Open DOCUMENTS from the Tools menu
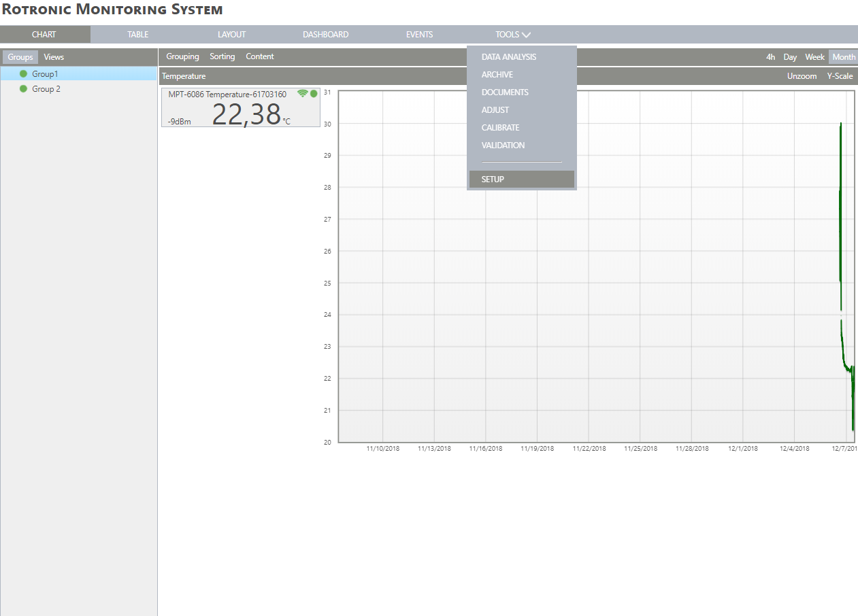Image resolution: width=858 pixels, height=616 pixels. point(522,92)
